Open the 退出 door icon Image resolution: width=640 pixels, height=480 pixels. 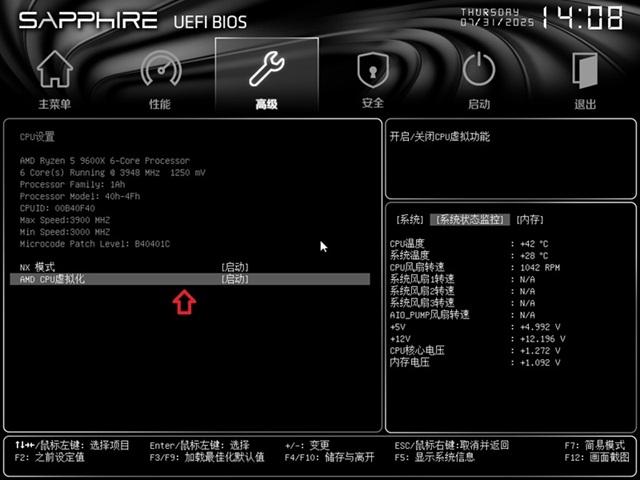tap(585, 70)
